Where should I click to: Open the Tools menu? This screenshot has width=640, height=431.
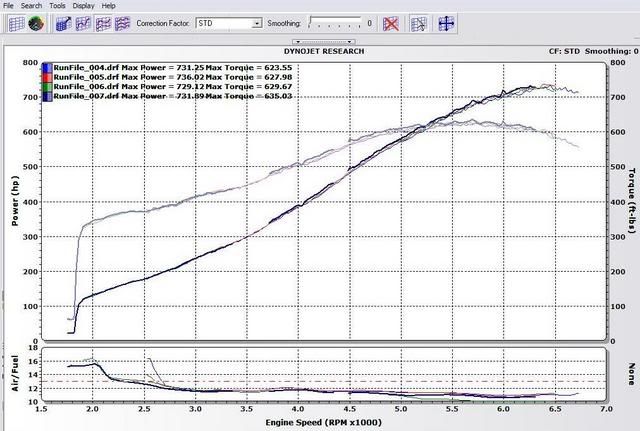click(x=58, y=5)
